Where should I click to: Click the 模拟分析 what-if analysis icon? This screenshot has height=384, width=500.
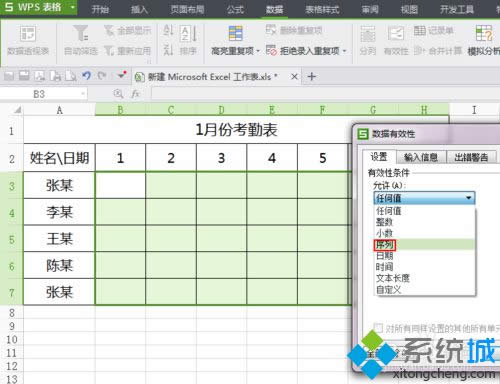pos(484,33)
